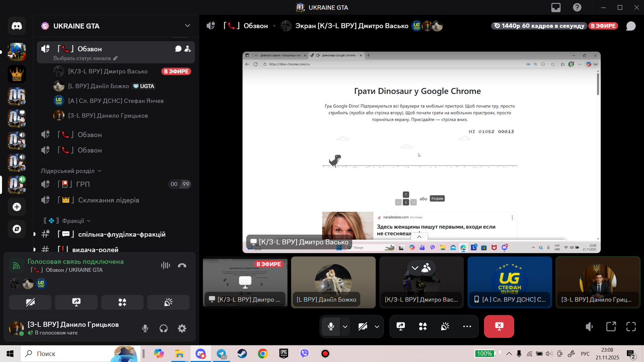Open Discord direct messages home
Image resolution: width=644 pixels, height=362 pixels.
click(17, 26)
